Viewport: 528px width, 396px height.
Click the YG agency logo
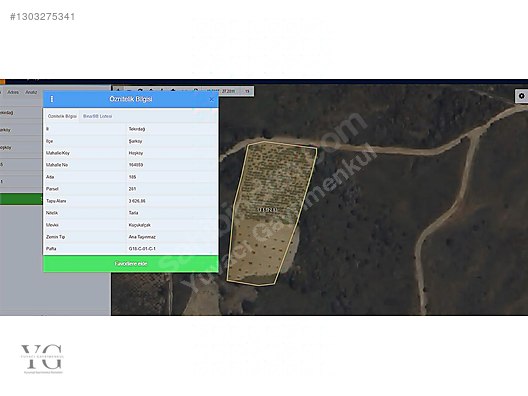[x=42, y=359]
